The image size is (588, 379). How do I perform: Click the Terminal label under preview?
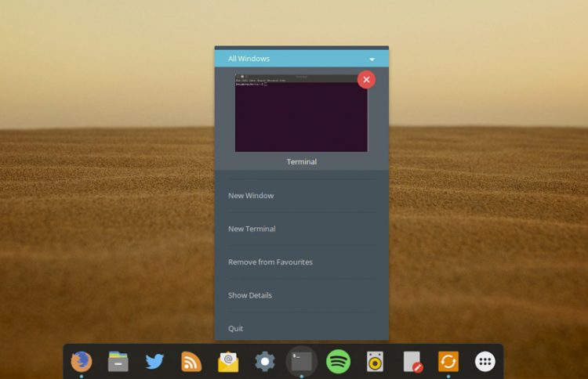[302, 162]
